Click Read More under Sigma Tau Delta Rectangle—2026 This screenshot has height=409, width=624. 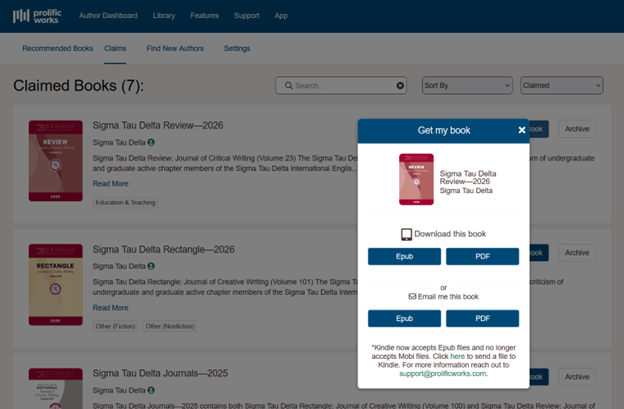110,308
